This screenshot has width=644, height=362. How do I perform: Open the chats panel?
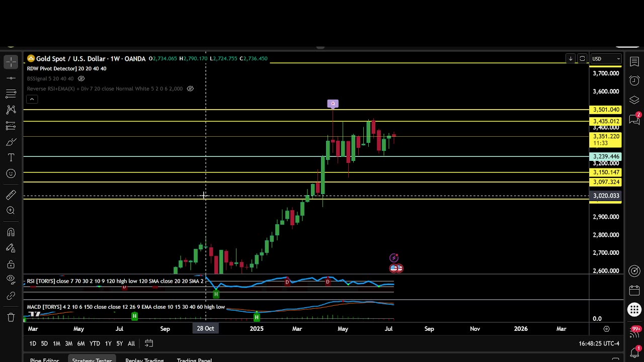[x=634, y=119]
